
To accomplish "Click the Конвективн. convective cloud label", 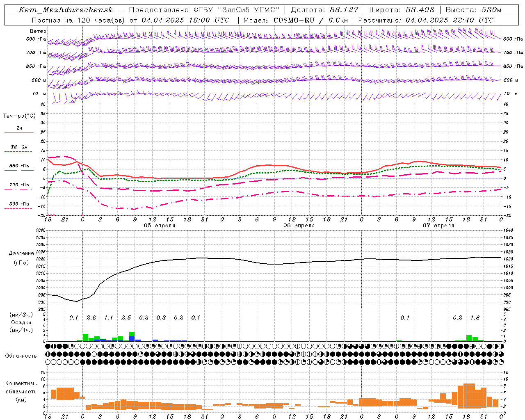I will (x=21, y=383).
